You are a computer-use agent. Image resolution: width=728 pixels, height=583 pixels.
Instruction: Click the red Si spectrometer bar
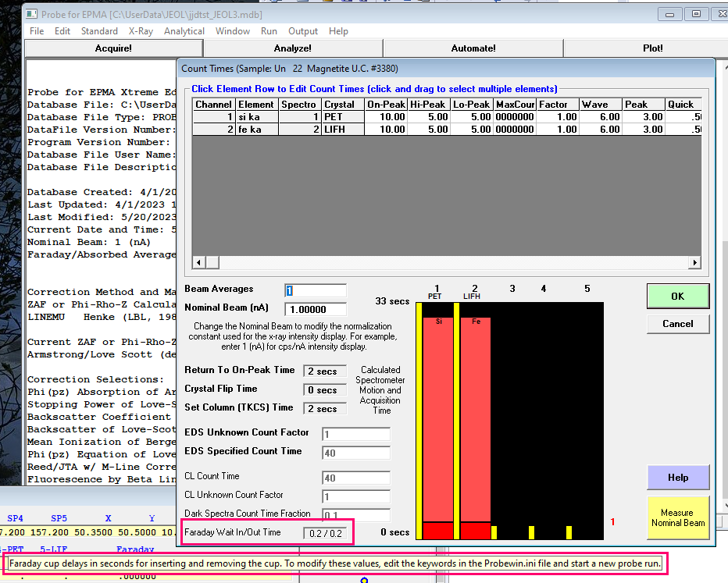coord(438,421)
